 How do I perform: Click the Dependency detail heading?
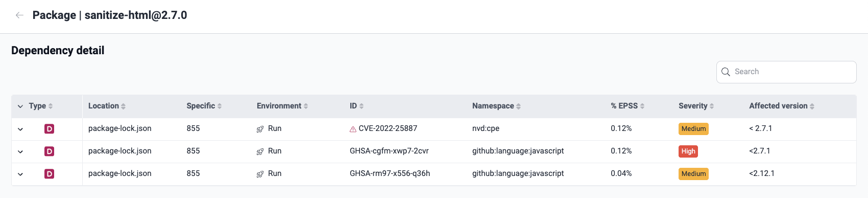click(x=58, y=51)
